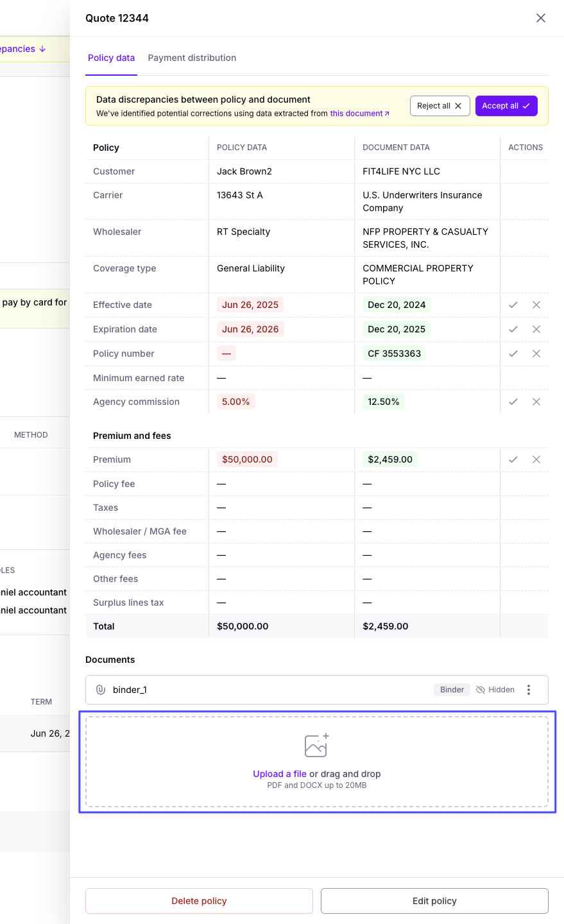This screenshot has width=564, height=924.
Task: Accept Premium correction checkmark
Action: point(513,459)
